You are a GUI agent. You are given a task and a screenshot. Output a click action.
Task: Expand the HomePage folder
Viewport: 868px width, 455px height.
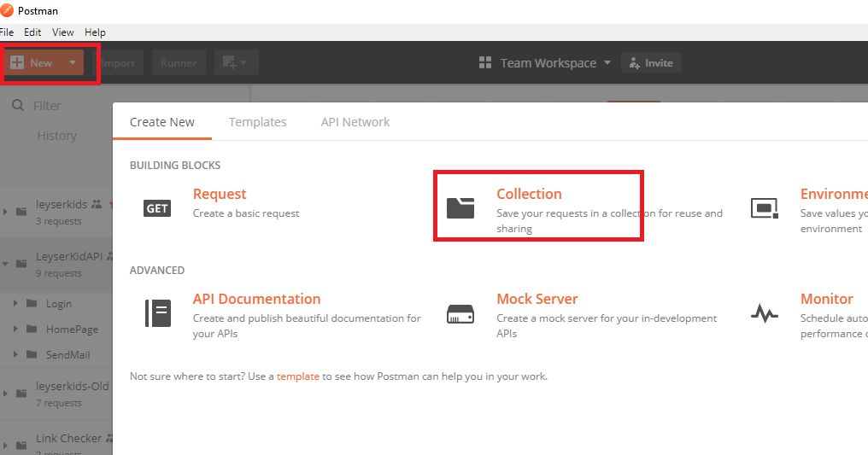tap(15, 329)
